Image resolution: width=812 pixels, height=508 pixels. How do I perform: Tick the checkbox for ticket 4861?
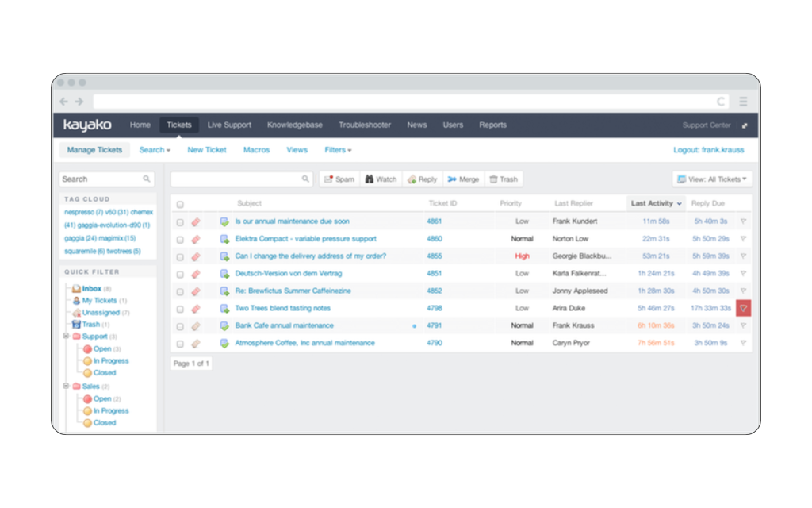180,221
